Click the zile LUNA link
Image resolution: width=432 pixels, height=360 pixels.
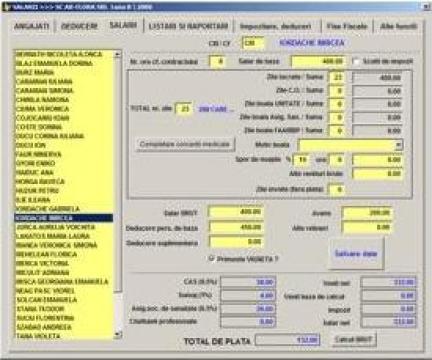[x=216, y=109]
